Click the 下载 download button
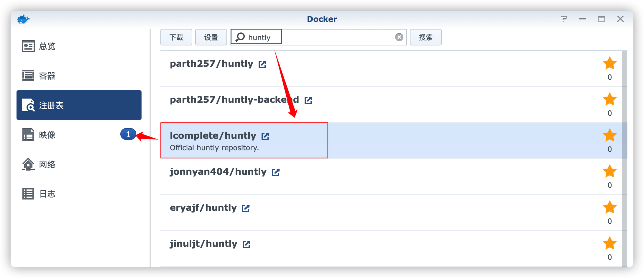 [176, 37]
